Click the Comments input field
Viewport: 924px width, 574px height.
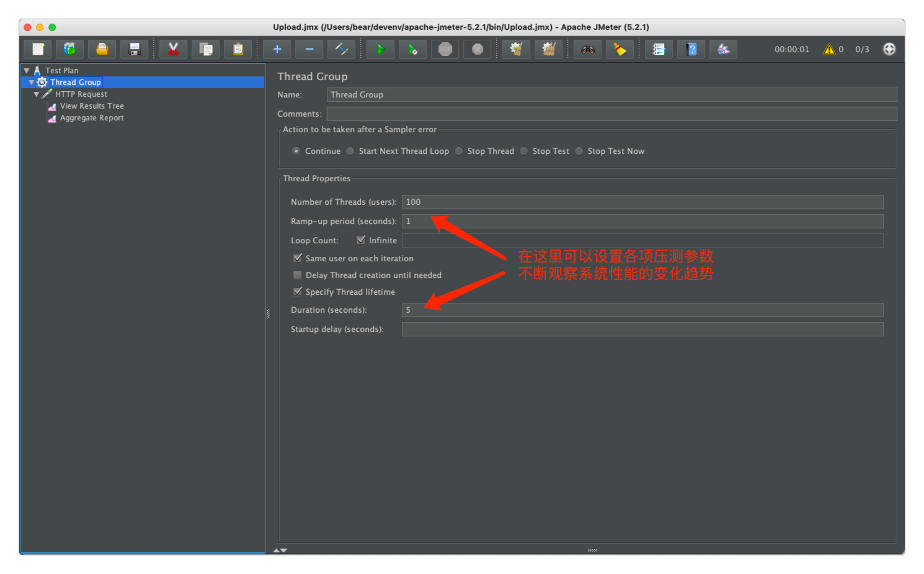[611, 114]
